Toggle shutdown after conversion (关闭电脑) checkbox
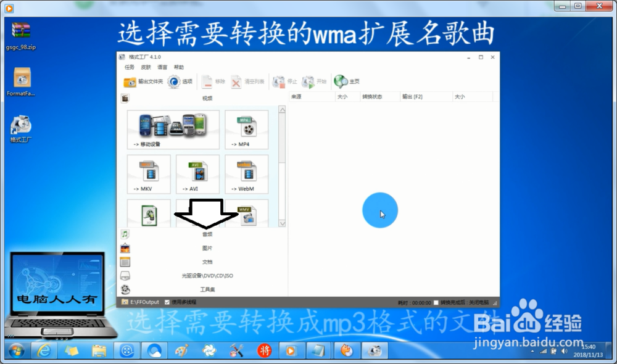The image size is (617, 364). [x=436, y=302]
